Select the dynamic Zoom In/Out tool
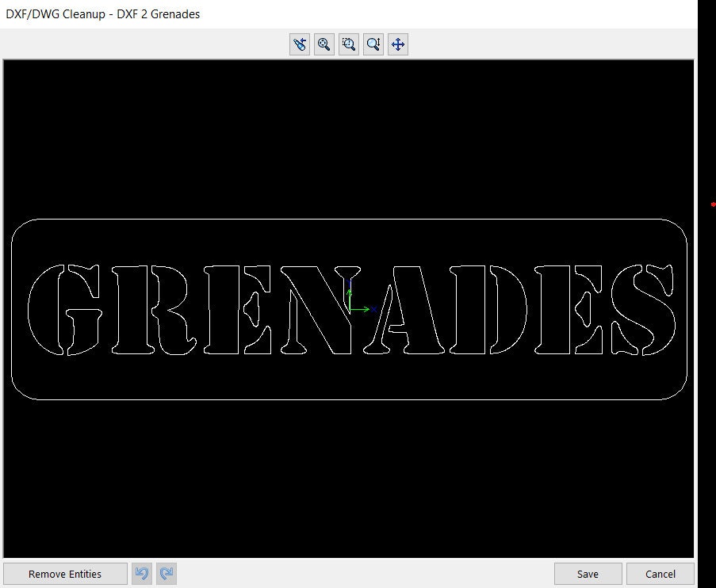Viewport: 716px width, 588px height. (x=373, y=44)
